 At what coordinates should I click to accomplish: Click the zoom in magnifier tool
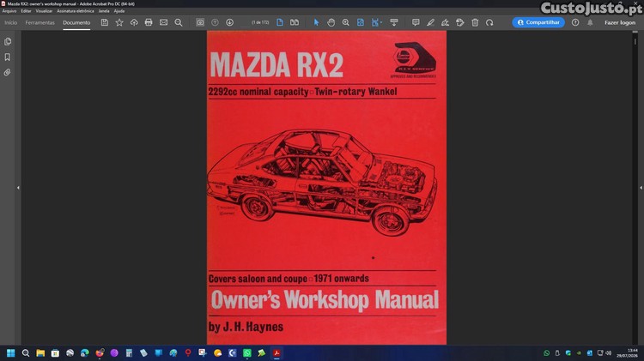pyautogui.click(x=346, y=22)
